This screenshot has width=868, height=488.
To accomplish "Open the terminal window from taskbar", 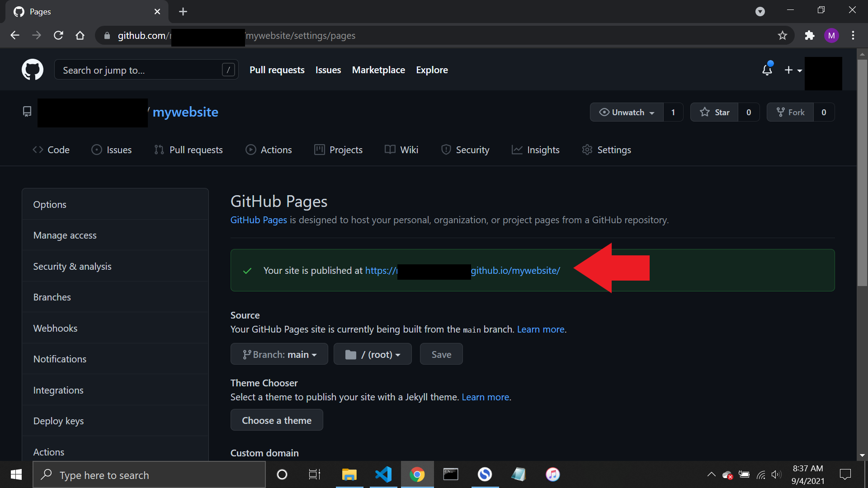I will (451, 474).
